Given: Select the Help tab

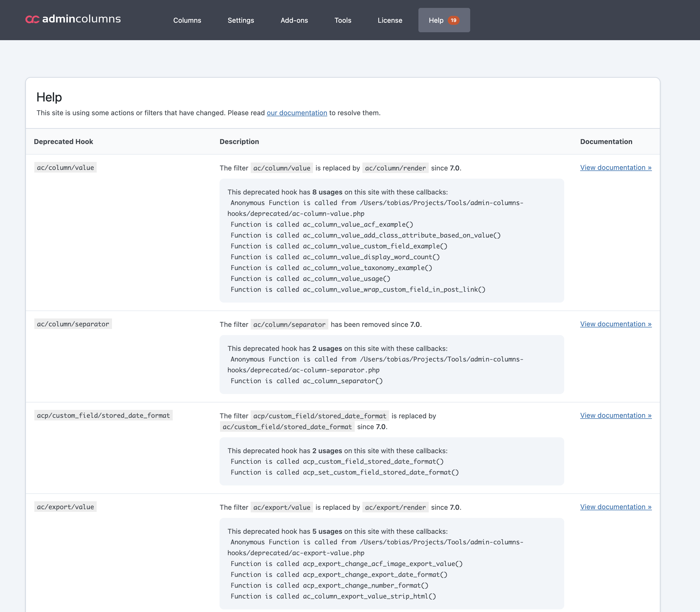Looking at the screenshot, I should click(x=436, y=20).
